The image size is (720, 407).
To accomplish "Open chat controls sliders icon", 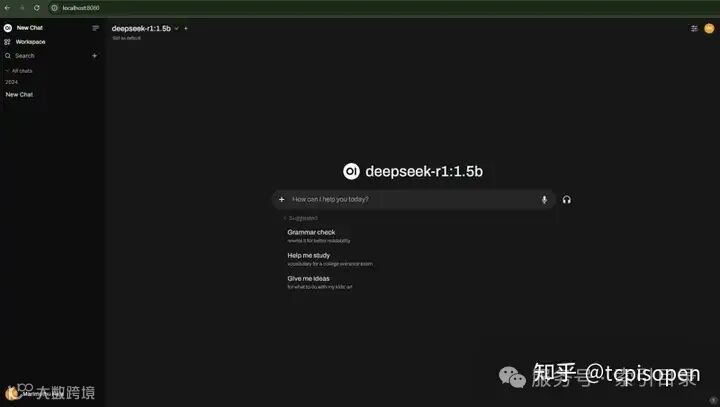I will tap(694, 28).
